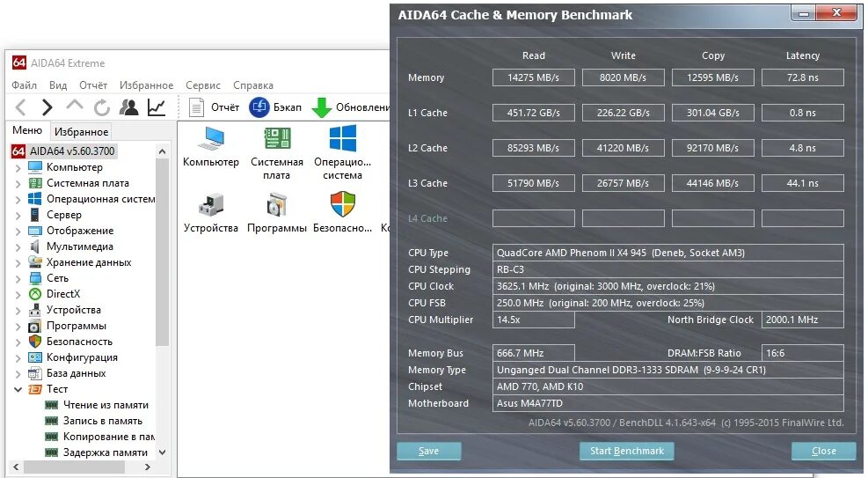Click the L3 Cache Copy 44146 MB/s value
Screen dimensions: 868x478
(x=712, y=183)
